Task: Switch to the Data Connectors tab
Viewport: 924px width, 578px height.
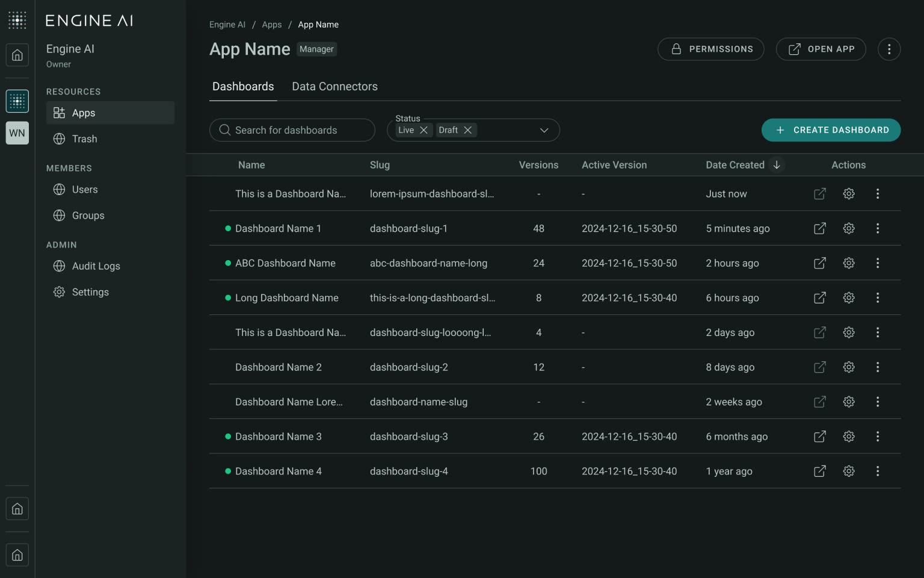Action: [x=335, y=87]
